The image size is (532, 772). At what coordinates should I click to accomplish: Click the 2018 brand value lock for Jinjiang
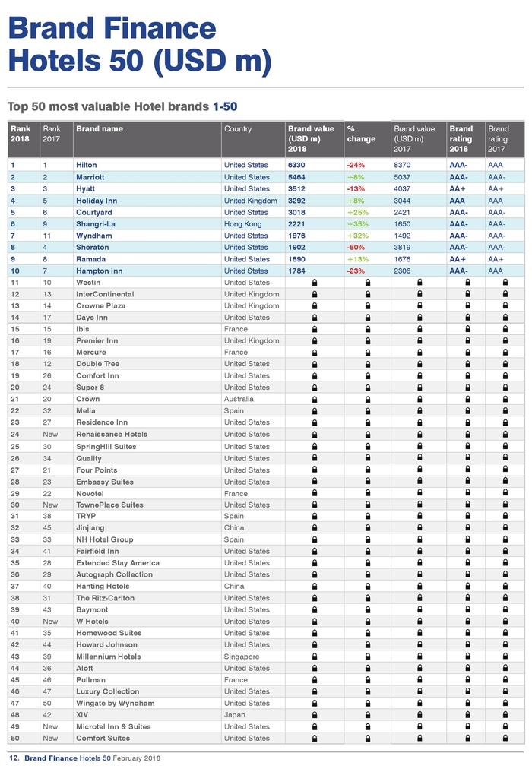pos(315,528)
